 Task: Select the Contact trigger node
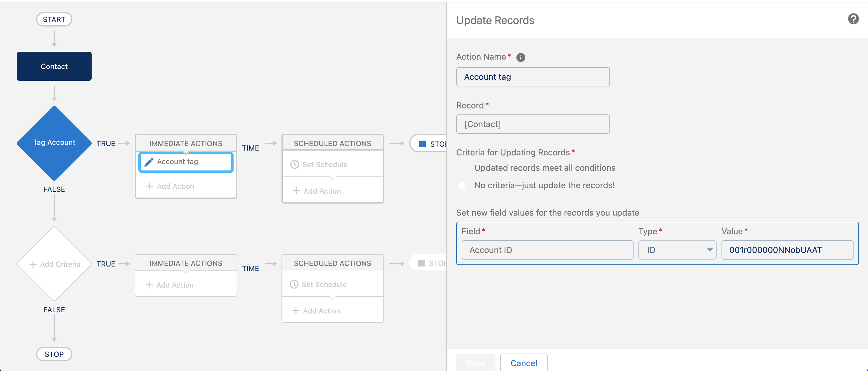click(54, 66)
